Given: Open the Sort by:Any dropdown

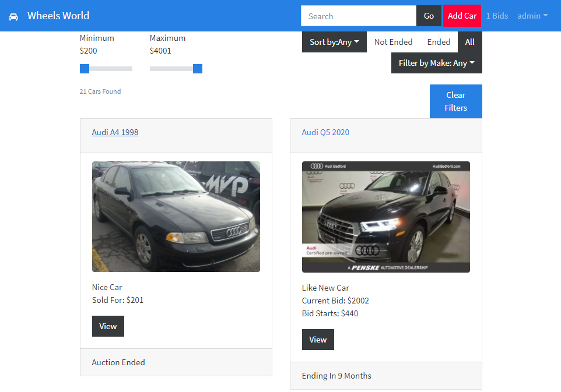Looking at the screenshot, I should 334,42.
